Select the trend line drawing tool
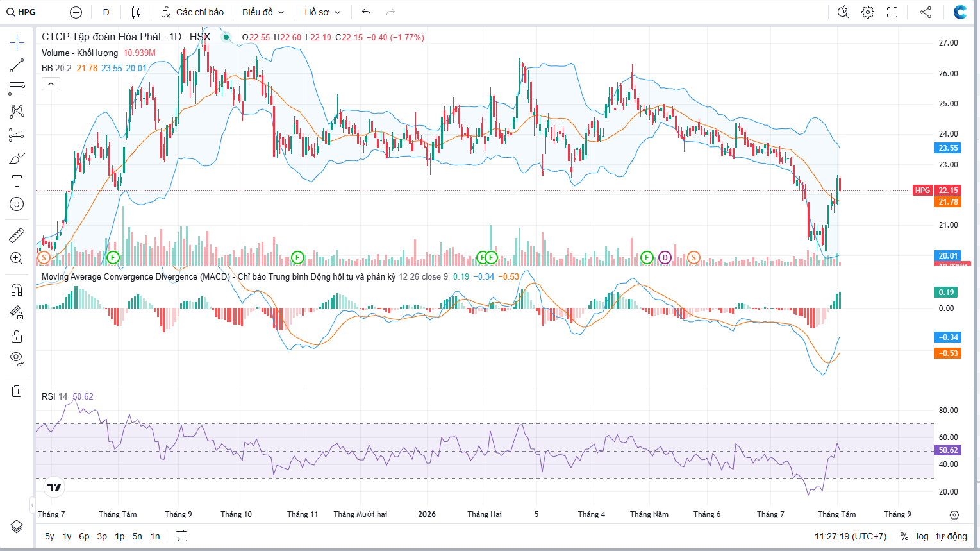Screen dimensions: 980x551 click(17, 65)
